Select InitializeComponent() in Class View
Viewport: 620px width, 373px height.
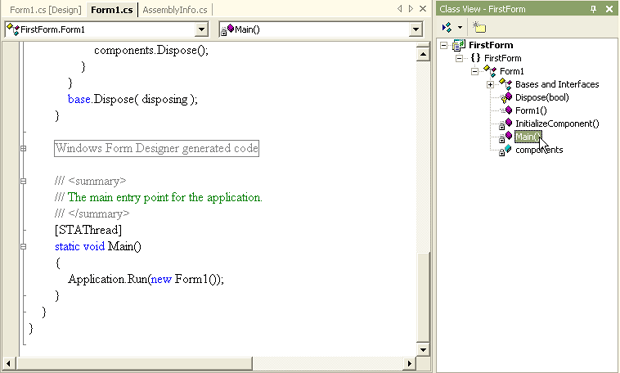[557, 123]
